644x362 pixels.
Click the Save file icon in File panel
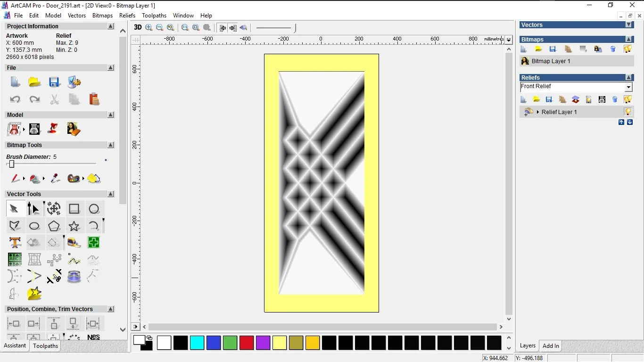click(54, 82)
